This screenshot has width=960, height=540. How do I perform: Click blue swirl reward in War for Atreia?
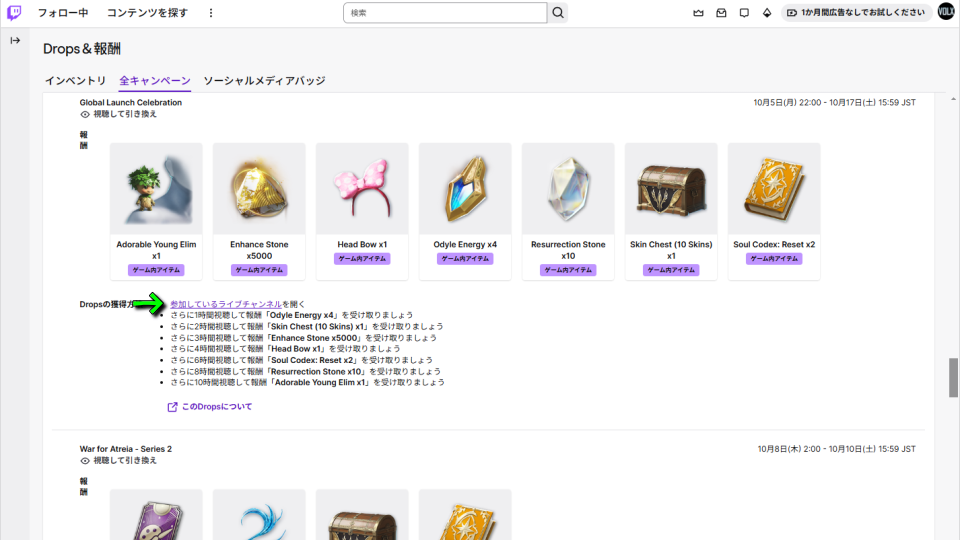[259, 515]
